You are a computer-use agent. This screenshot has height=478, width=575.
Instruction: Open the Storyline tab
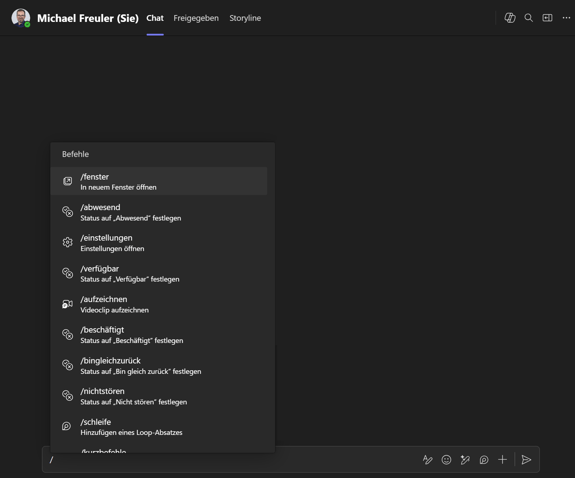click(245, 18)
